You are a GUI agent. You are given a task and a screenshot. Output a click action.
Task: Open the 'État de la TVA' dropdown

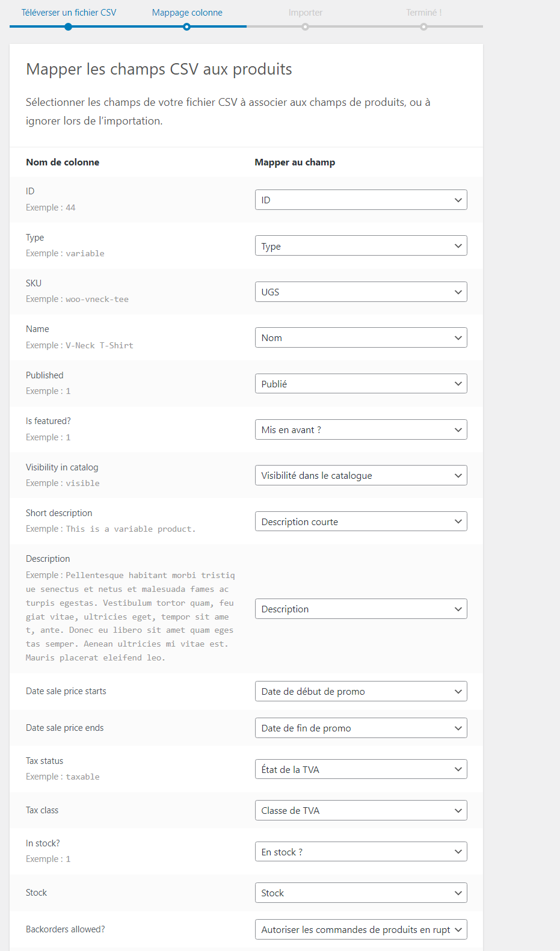(x=361, y=769)
